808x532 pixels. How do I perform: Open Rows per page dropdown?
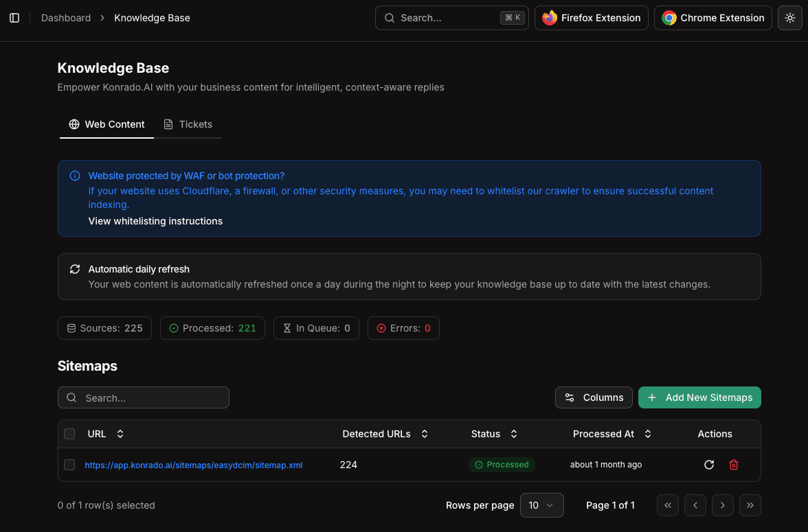[541, 505]
